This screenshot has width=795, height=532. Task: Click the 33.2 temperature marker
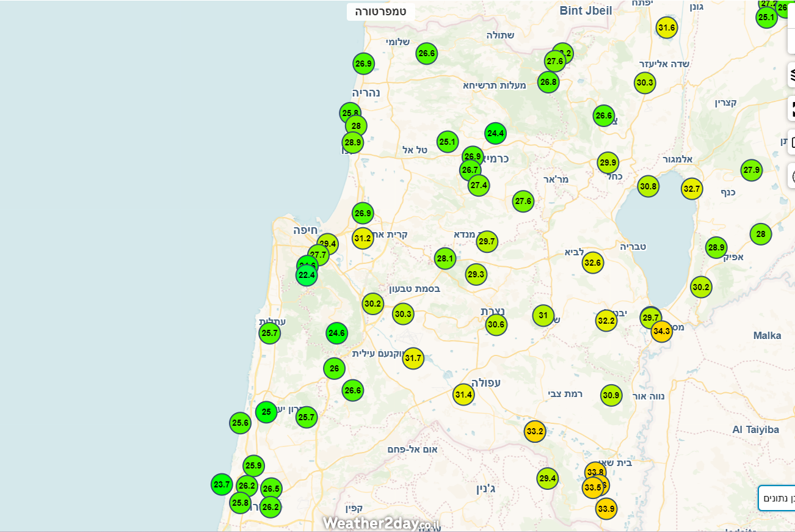[x=534, y=432]
